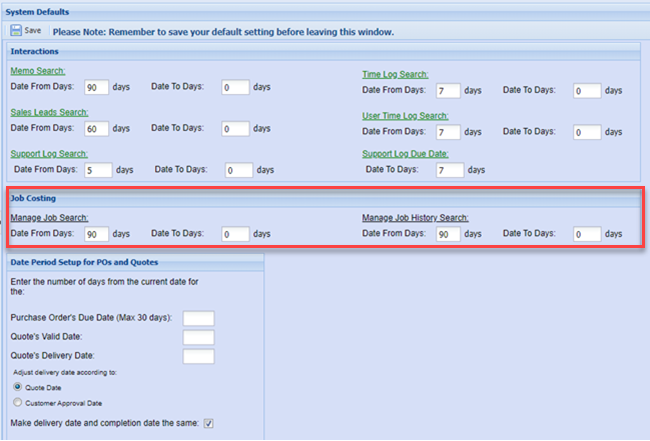This screenshot has width=650, height=441.
Task: Click the 'Quote's Valid Date:' label
Action: (x=46, y=337)
